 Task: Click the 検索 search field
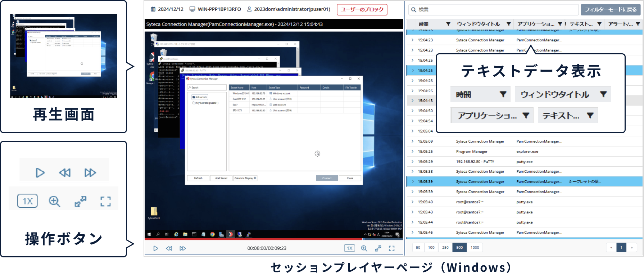(494, 9)
